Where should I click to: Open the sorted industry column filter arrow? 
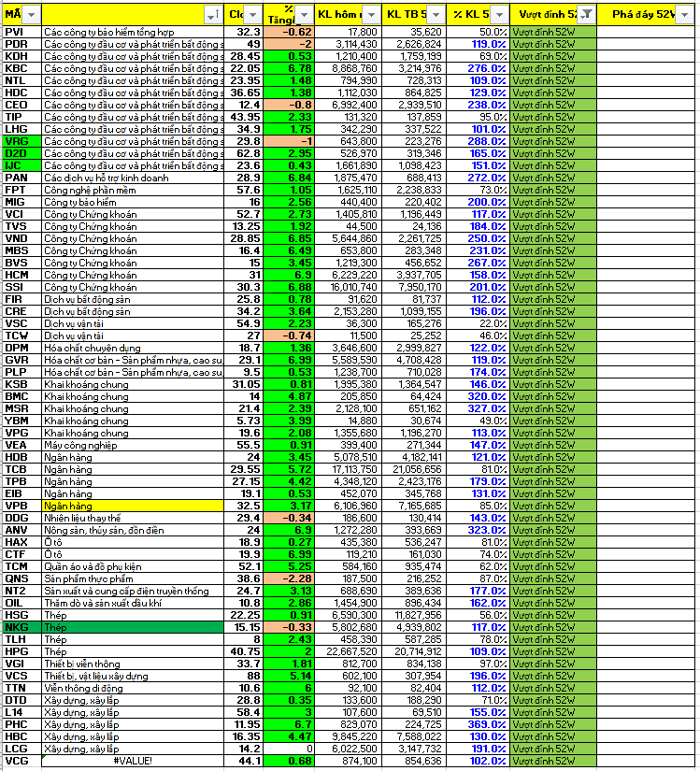pos(213,14)
